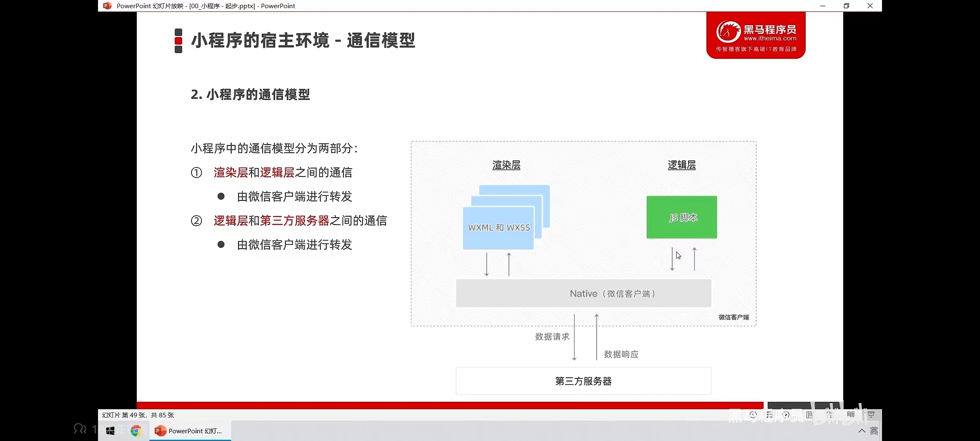The width and height of the screenshot is (980, 441).
Task: Restore down the PowerPoint window
Action: [846, 6]
